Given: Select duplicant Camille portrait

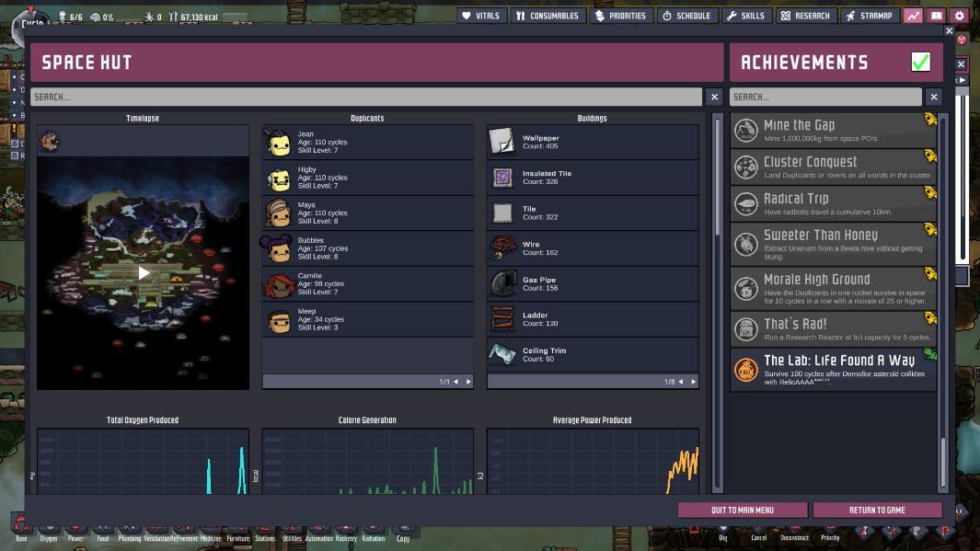Looking at the screenshot, I should (x=278, y=284).
